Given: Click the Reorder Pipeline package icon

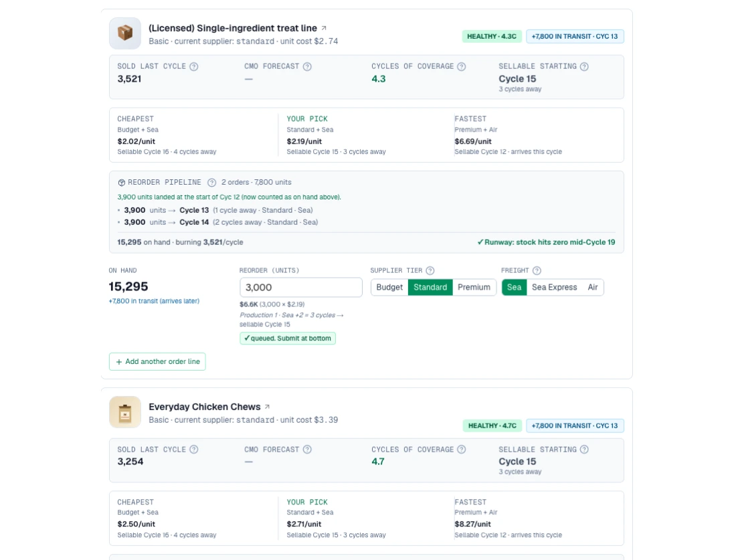Looking at the screenshot, I should pyautogui.click(x=122, y=183).
